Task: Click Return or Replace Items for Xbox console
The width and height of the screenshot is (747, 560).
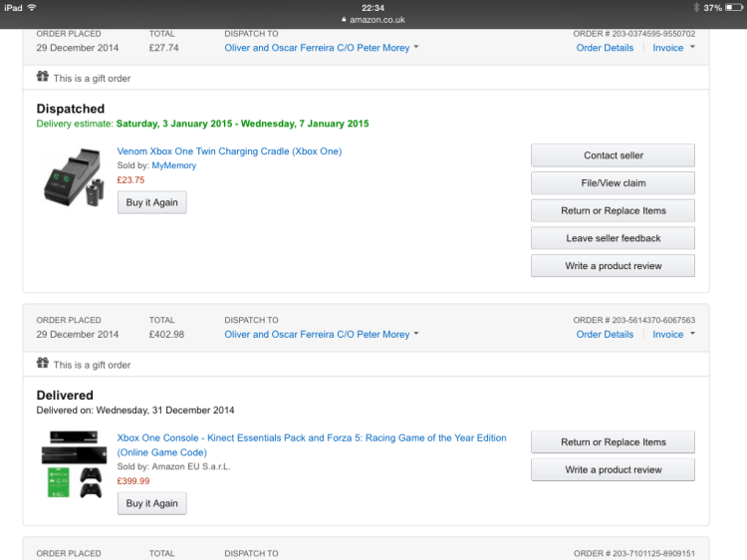Action: (x=613, y=442)
